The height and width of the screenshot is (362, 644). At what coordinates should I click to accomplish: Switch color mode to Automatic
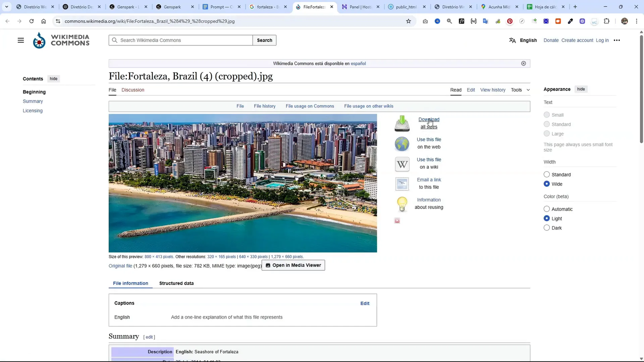[x=547, y=209]
